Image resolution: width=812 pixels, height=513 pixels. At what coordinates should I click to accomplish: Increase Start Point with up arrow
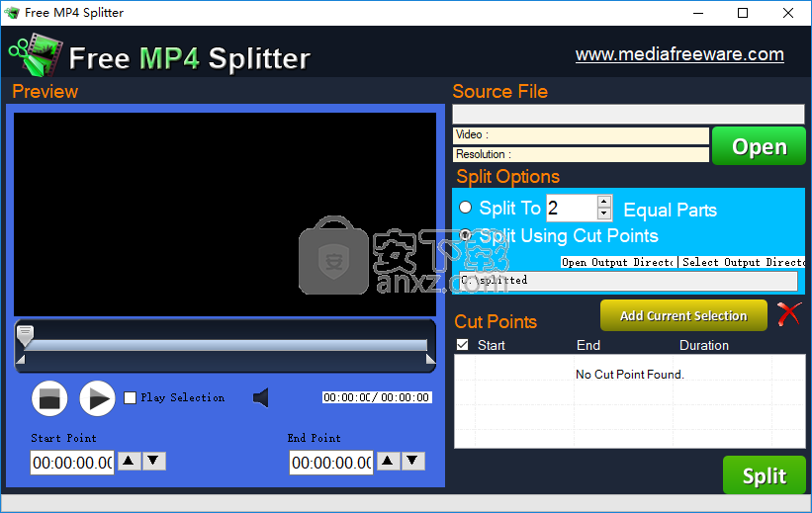tap(130, 461)
